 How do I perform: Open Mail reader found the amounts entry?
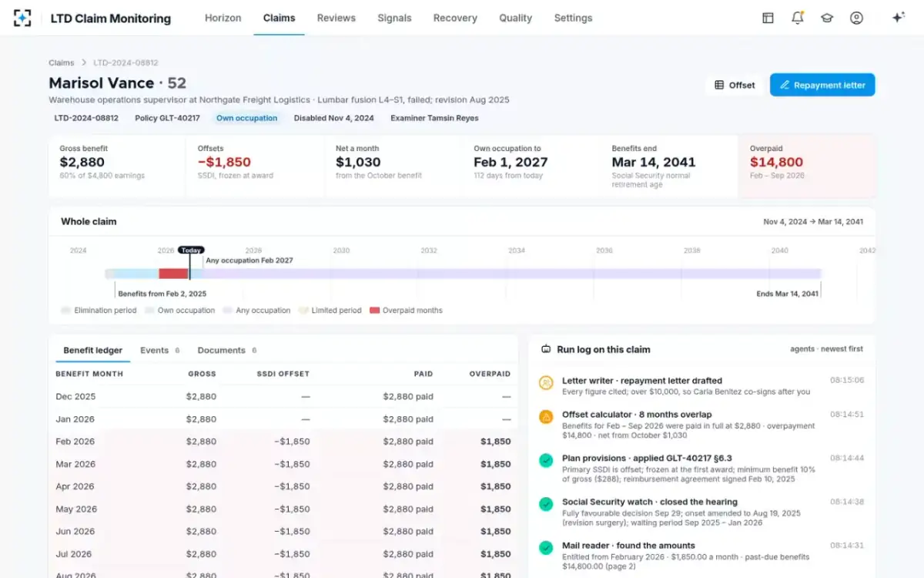coord(701,556)
